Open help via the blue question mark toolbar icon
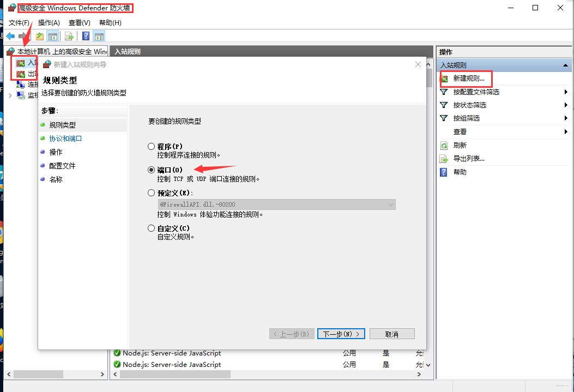This screenshot has width=574, height=392. [86, 36]
